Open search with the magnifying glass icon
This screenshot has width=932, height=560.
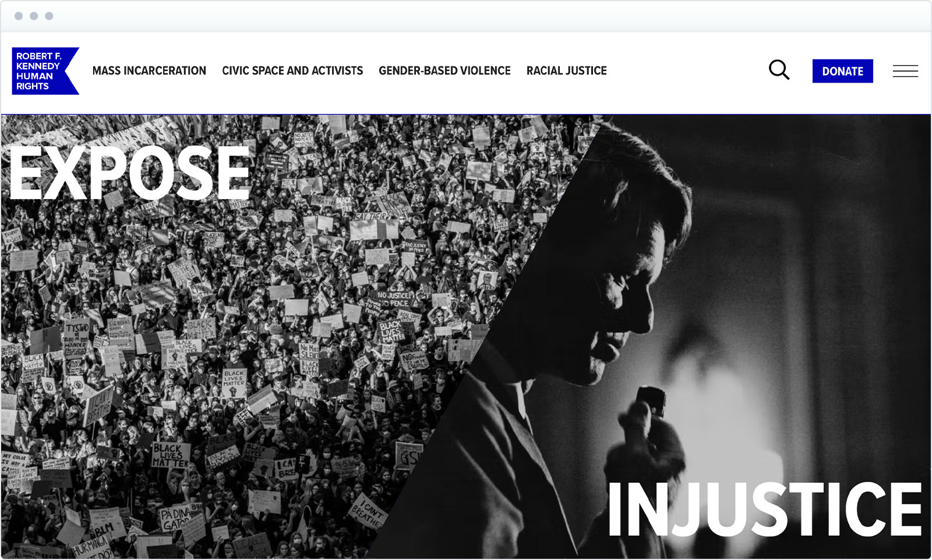coord(779,70)
